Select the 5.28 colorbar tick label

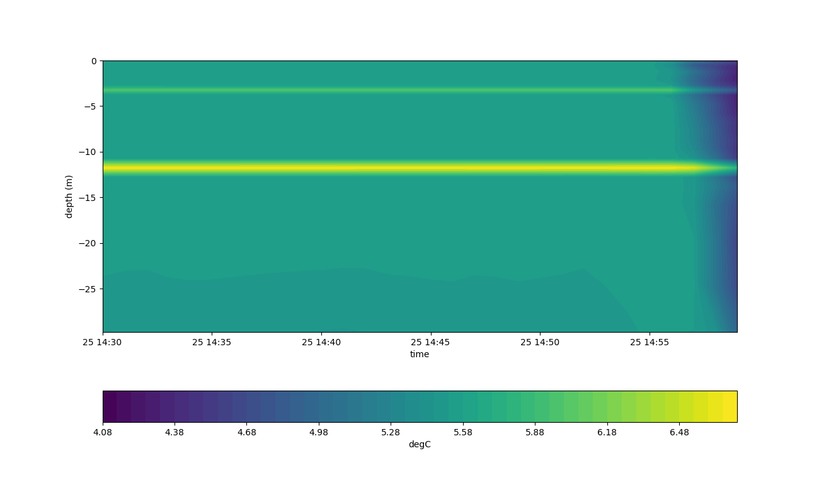[x=391, y=433]
